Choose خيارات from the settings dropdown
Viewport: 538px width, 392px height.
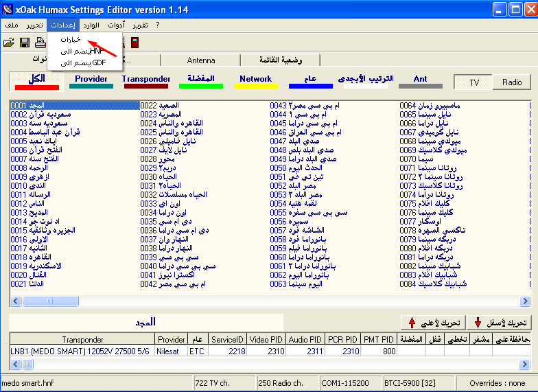click(85, 40)
